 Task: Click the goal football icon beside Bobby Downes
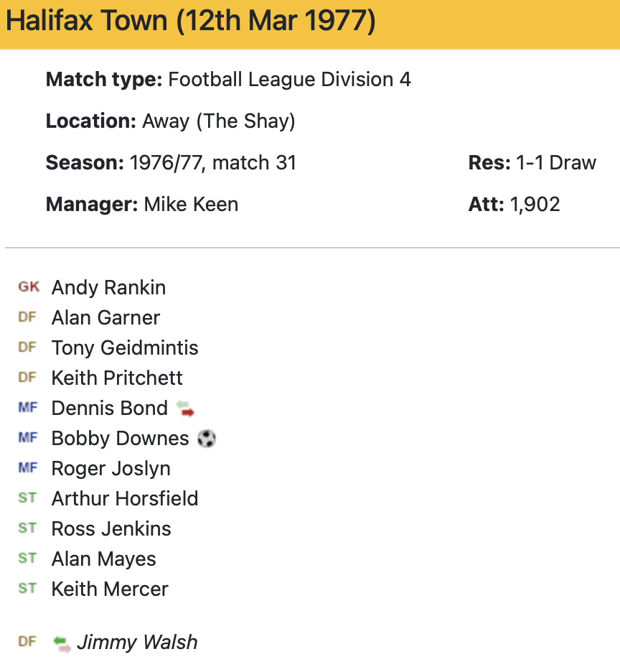pyautogui.click(x=206, y=439)
